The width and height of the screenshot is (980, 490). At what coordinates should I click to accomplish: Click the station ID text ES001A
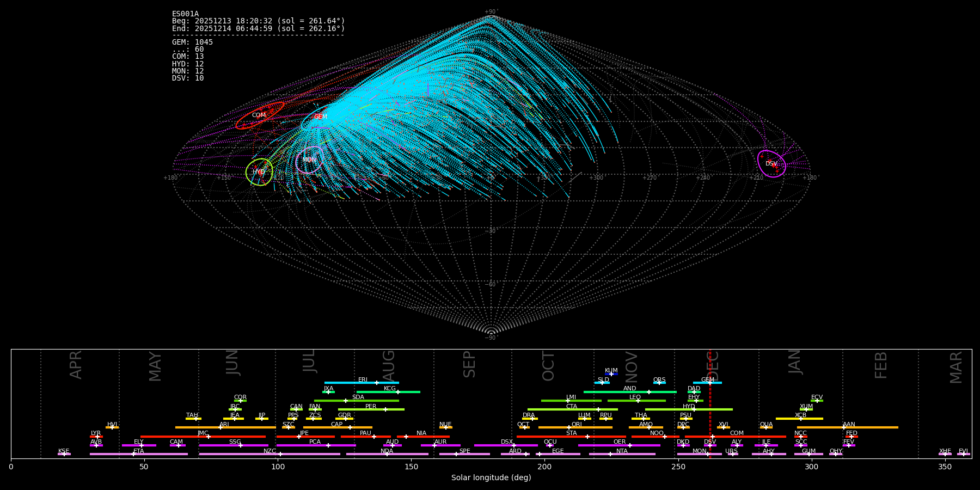click(185, 14)
